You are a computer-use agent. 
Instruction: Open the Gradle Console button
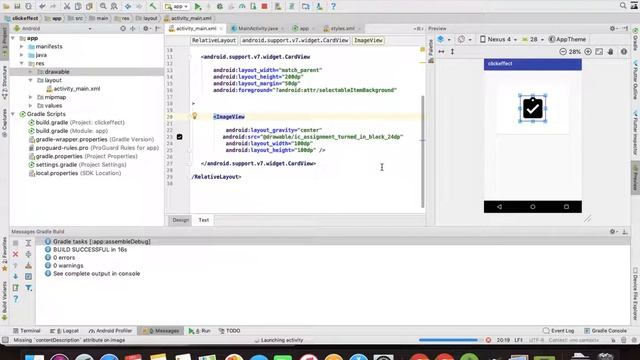(605, 331)
